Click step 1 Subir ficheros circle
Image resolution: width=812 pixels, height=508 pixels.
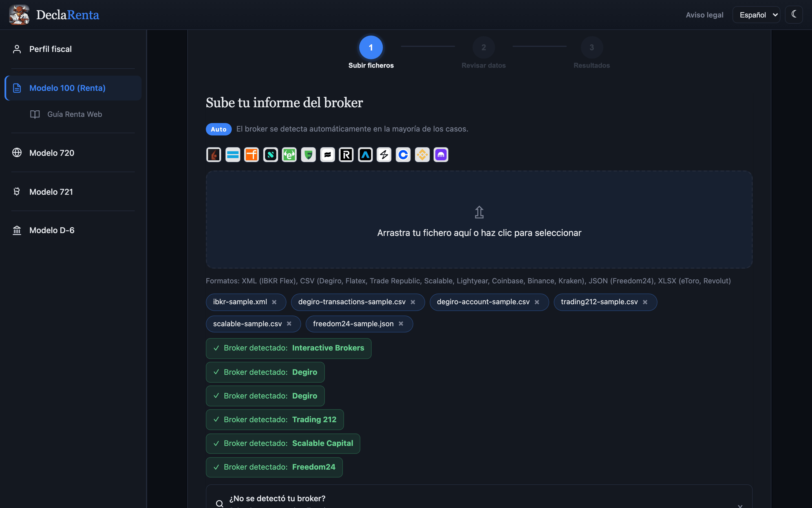coord(371,47)
